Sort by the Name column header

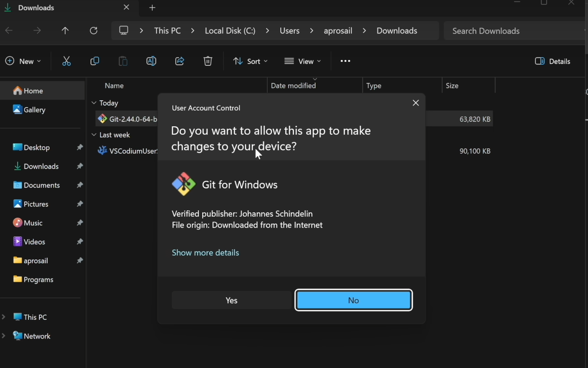114,85
